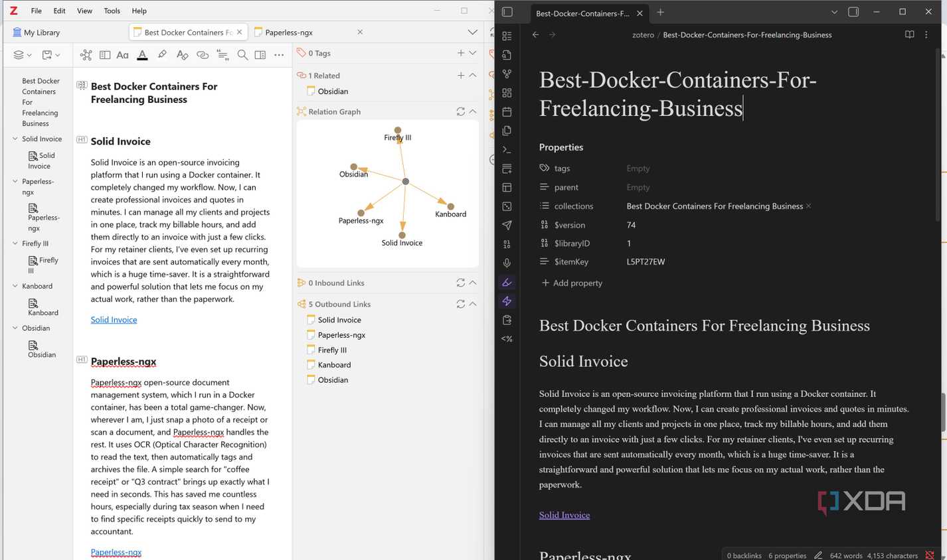Refresh the Inbound Links section
This screenshot has width=947, height=560.
pyautogui.click(x=460, y=283)
